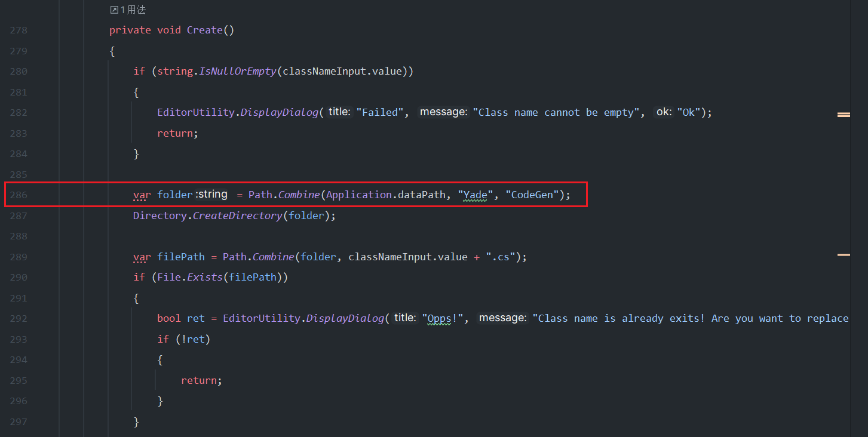Click line number 282 in the gutter

pos(19,112)
